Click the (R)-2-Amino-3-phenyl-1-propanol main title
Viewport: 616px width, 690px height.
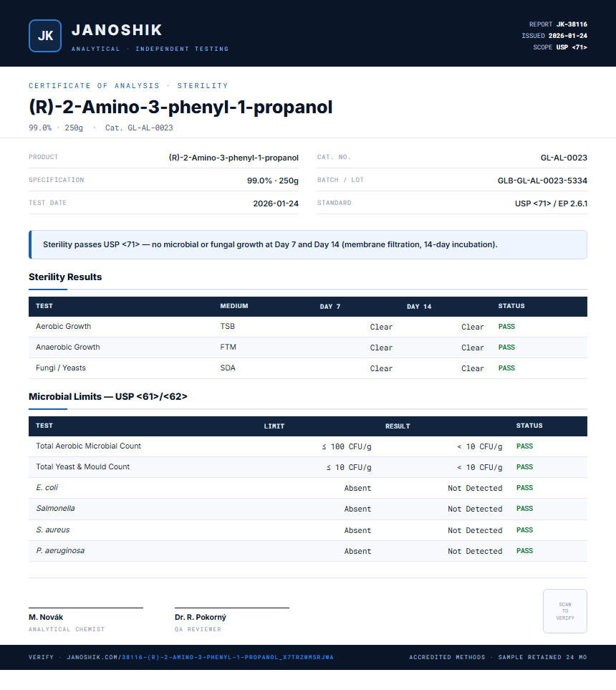181,107
